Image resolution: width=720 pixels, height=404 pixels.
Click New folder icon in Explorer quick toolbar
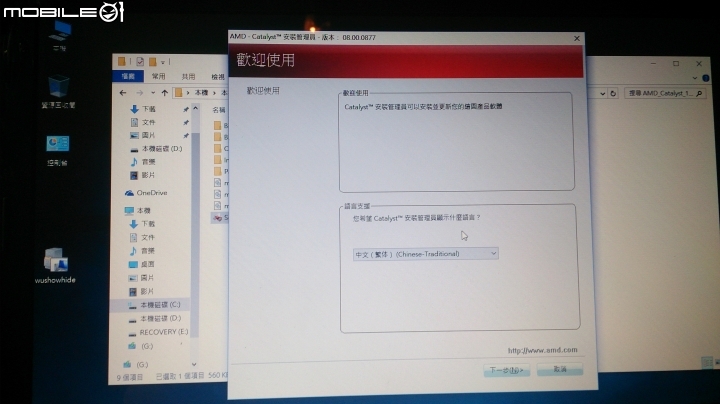click(152, 62)
